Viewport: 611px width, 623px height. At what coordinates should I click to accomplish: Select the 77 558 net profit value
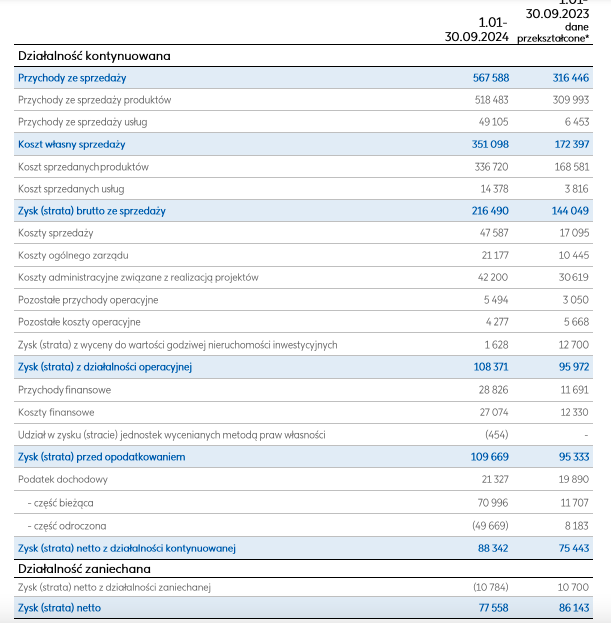[x=493, y=608]
